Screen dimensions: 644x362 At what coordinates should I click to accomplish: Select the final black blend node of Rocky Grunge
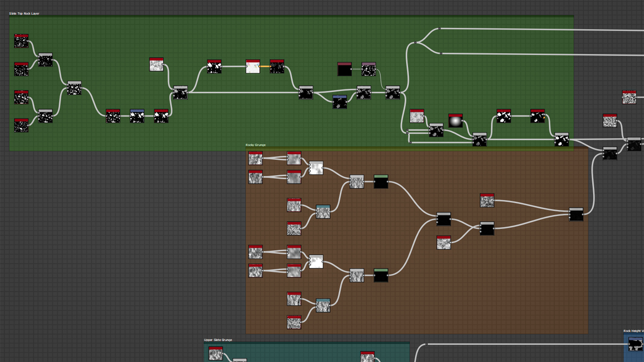click(x=576, y=214)
